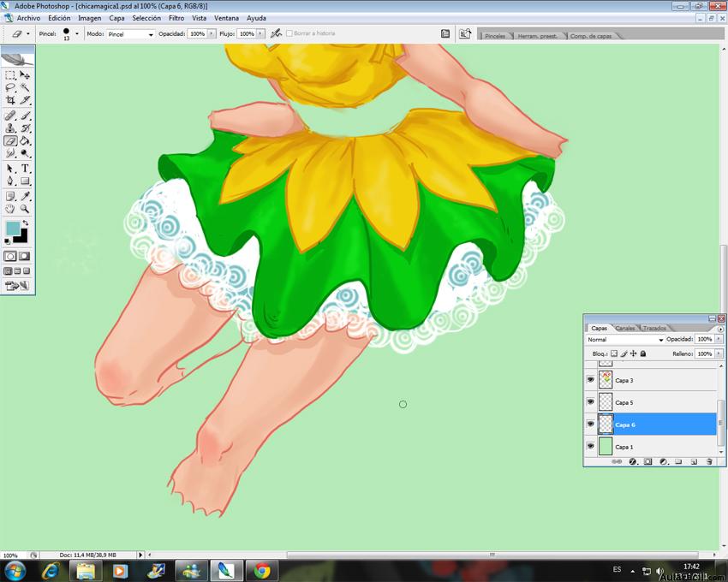Toggle lock image pixels brush icon
Viewport: 728px width, 582px height.
click(x=624, y=353)
